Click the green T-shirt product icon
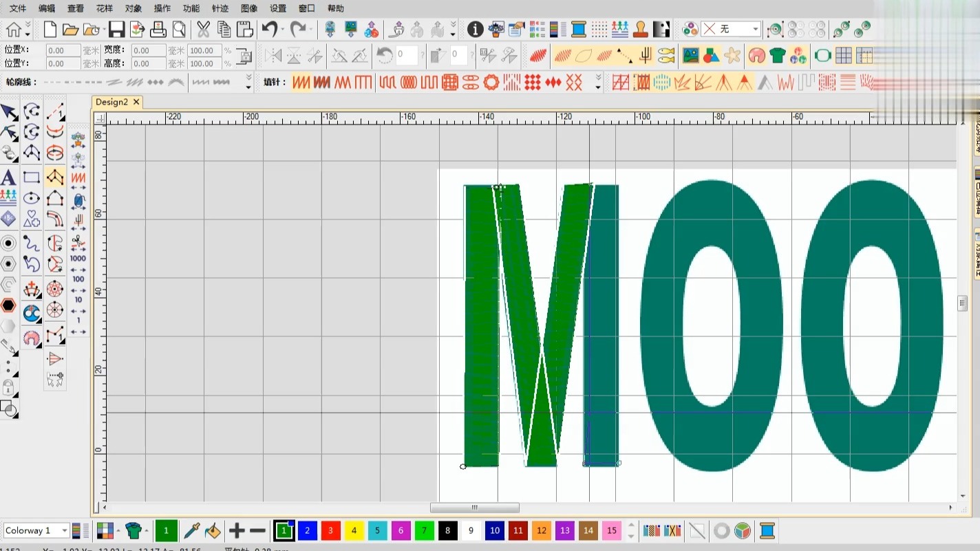Viewport: 980px width, 551px height. [778, 56]
